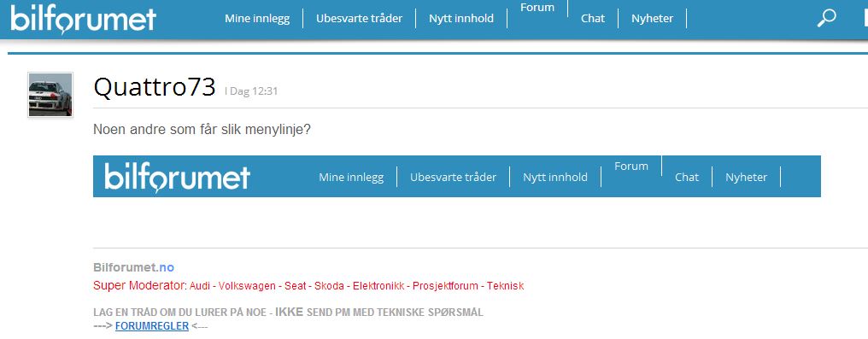Screen dimensions: 868x339
Task: Open Mine innlegg in top menu
Action: pyautogui.click(x=257, y=18)
